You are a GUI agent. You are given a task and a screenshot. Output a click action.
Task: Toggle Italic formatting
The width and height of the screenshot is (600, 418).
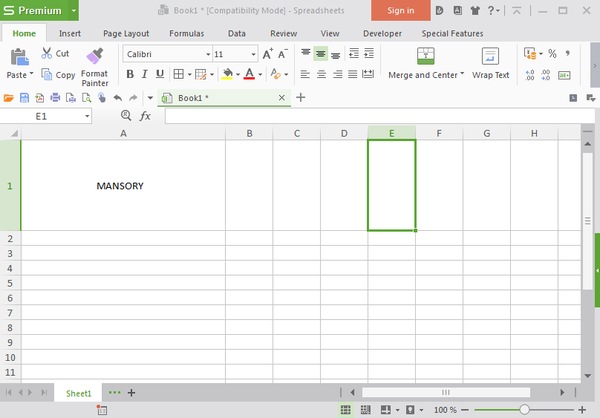click(x=145, y=74)
